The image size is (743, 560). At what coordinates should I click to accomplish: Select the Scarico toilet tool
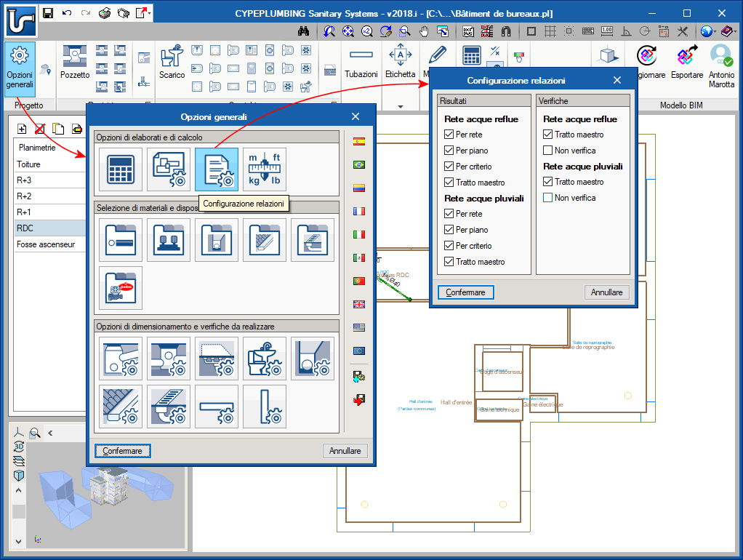point(172,62)
